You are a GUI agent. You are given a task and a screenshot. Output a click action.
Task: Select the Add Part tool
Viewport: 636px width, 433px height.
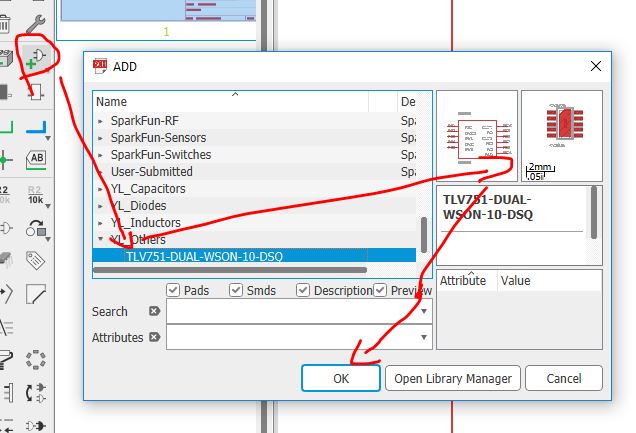(x=38, y=57)
